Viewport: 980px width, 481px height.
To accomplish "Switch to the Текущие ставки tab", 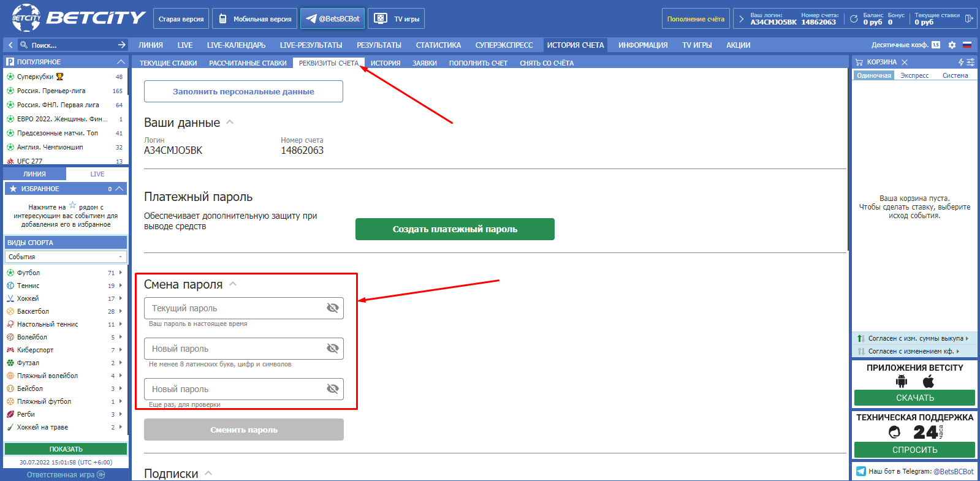I will [x=168, y=63].
